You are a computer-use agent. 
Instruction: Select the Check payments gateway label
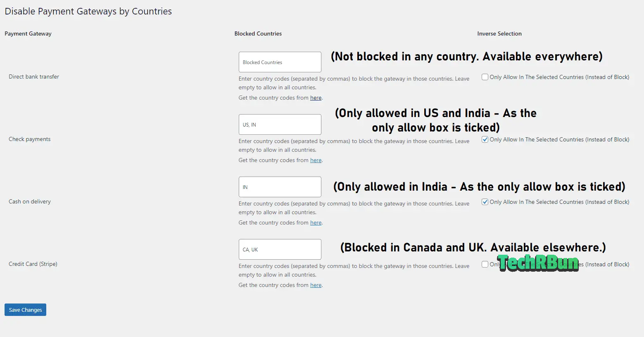pyautogui.click(x=30, y=139)
